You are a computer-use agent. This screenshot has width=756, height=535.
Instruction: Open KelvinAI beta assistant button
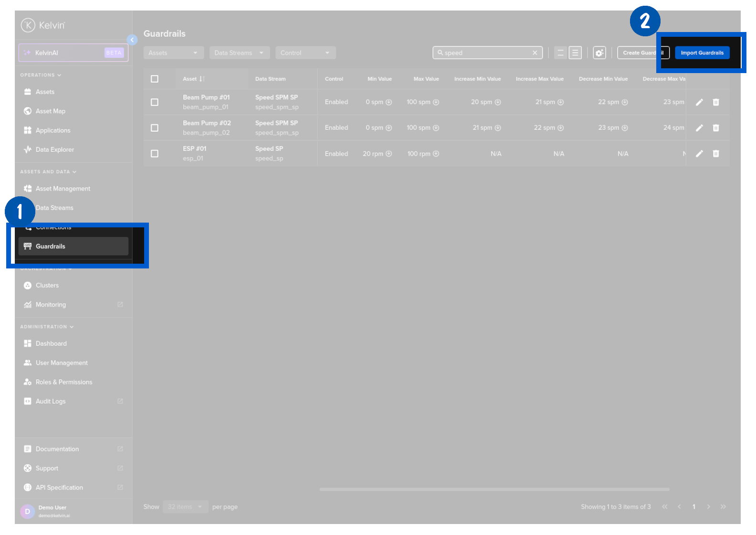pos(73,53)
